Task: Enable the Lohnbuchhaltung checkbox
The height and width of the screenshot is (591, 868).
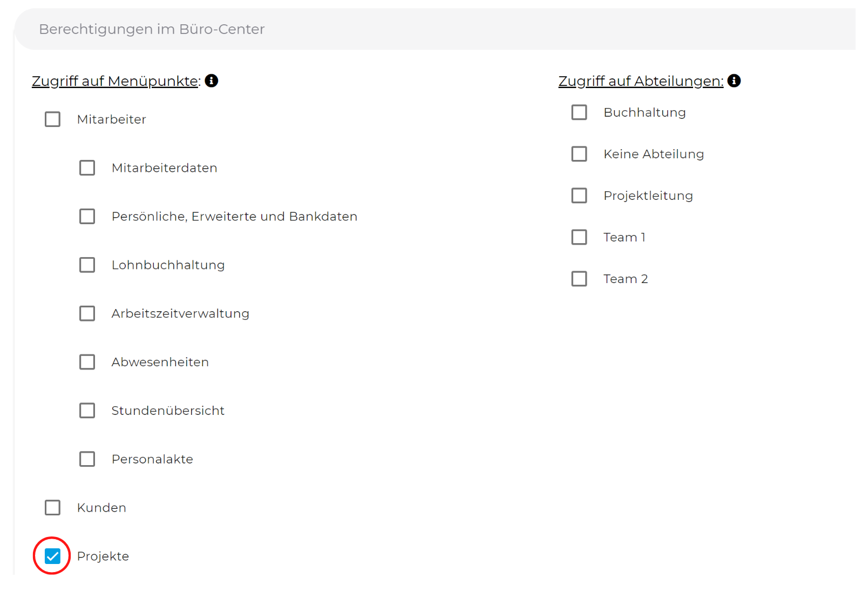Action: coord(87,265)
